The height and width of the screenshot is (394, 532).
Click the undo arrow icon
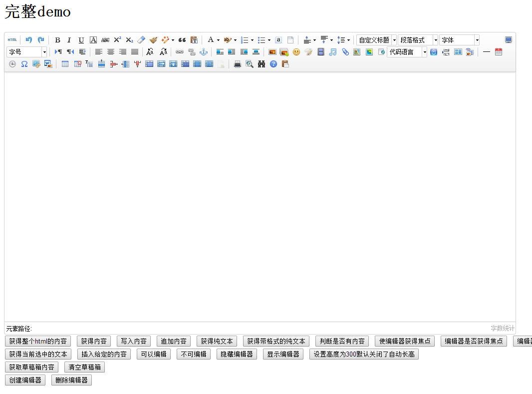(x=29, y=40)
